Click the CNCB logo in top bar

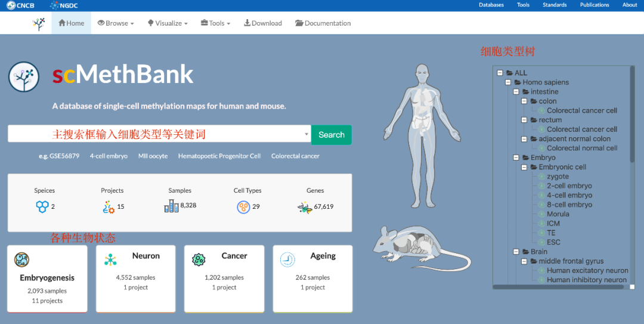coord(20,5)
